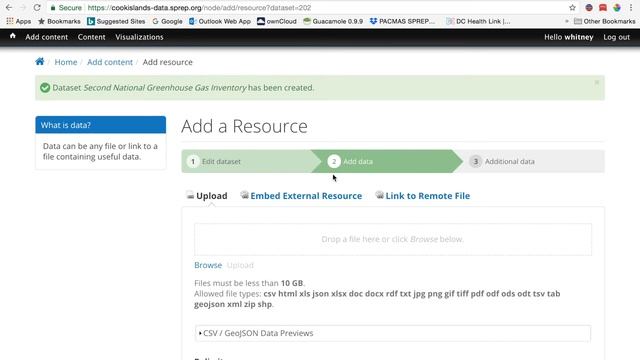Open PACMAS SPREP bookmark
This screenshot has height=360, width=640.
(x=402, y=21)
